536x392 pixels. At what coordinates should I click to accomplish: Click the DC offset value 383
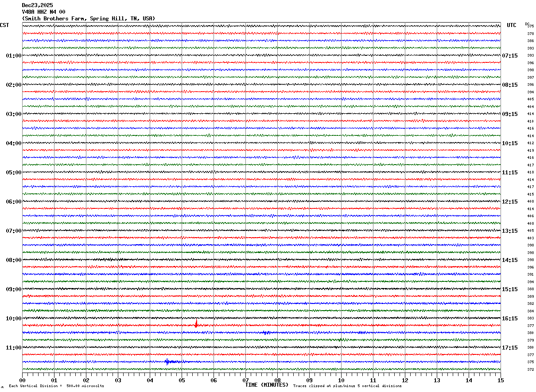530,319
